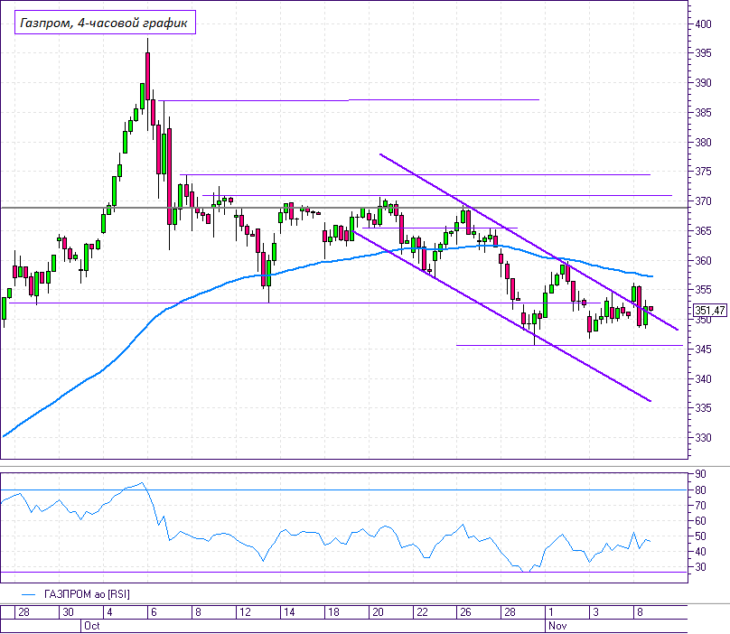
Task: Click the purple resistance line near 387
Action: pos(349,100)
